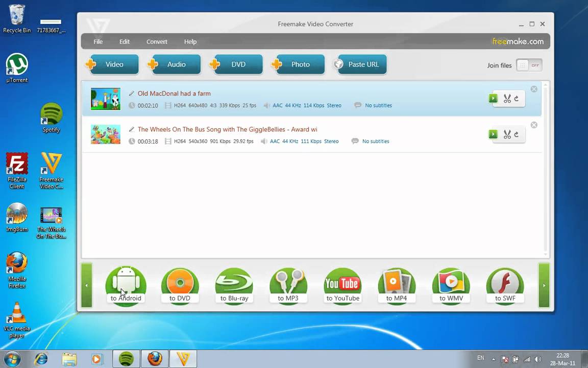Image resolution: width=588 pixels, height=368 pixels.
Task: Select the to Blu-ray output format
Action: (234, 286)
